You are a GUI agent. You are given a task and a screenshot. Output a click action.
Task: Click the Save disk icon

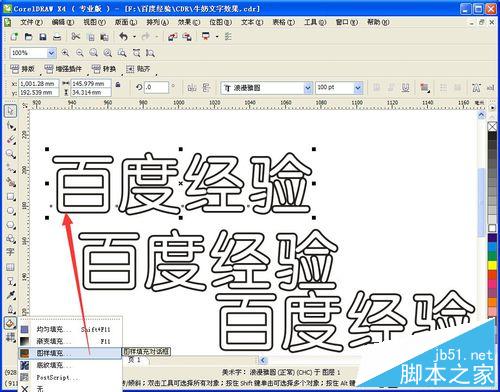pos(43,37)
